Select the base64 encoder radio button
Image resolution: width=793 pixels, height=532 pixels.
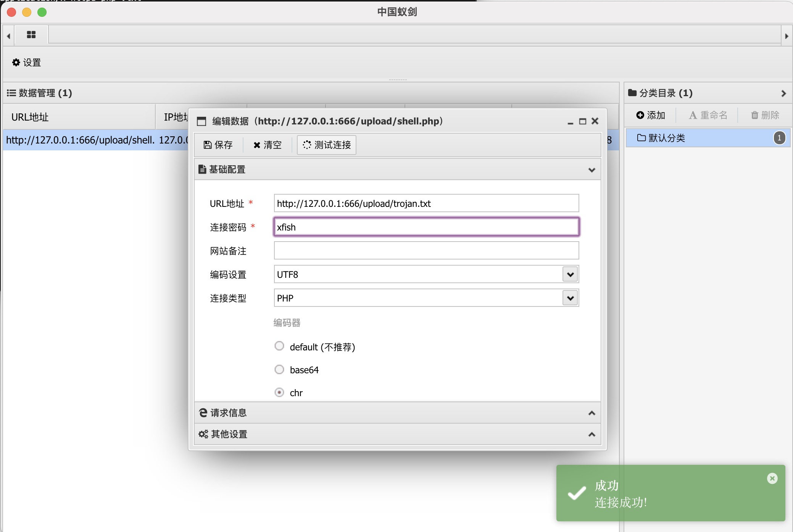pos(279,369)
